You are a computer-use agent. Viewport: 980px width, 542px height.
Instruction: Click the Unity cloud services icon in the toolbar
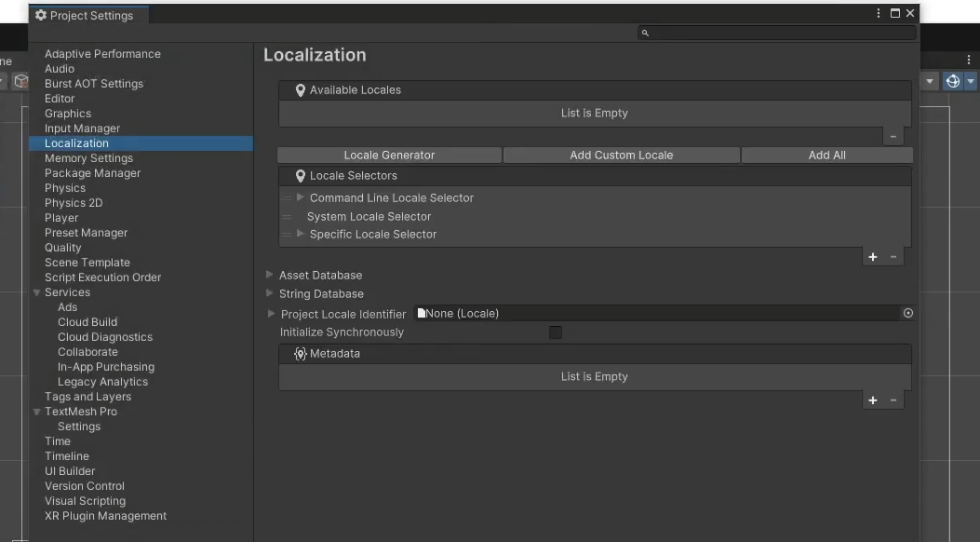click(952, 81)
